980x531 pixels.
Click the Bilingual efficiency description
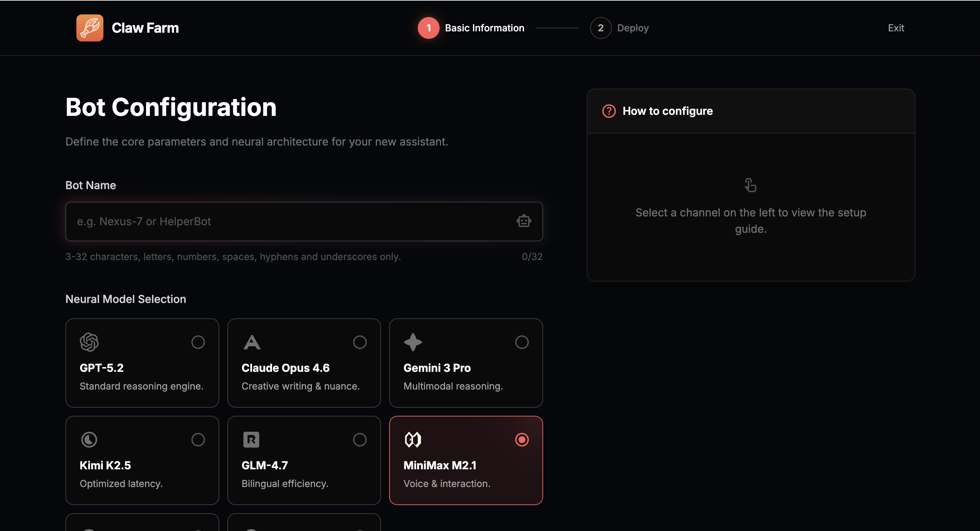[285, 483]
